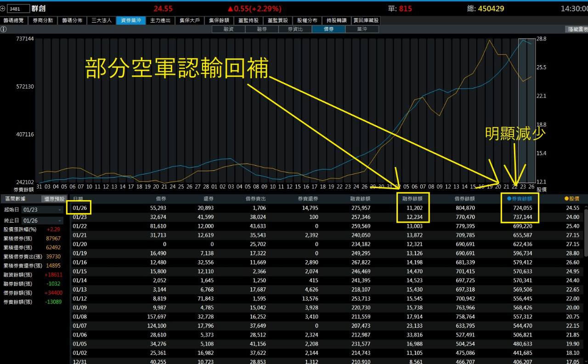This screenshot has width=588, height=364.
Task: Click the stock code input field 3481
Action: pos(18,9)
